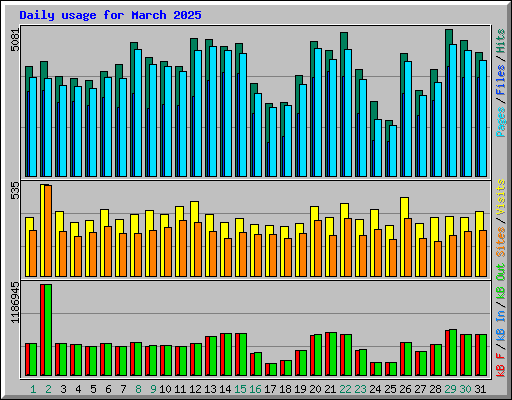The image size is (512, 400).
Task: Click the 1186945 kB axis value
Action: [15, 303]
